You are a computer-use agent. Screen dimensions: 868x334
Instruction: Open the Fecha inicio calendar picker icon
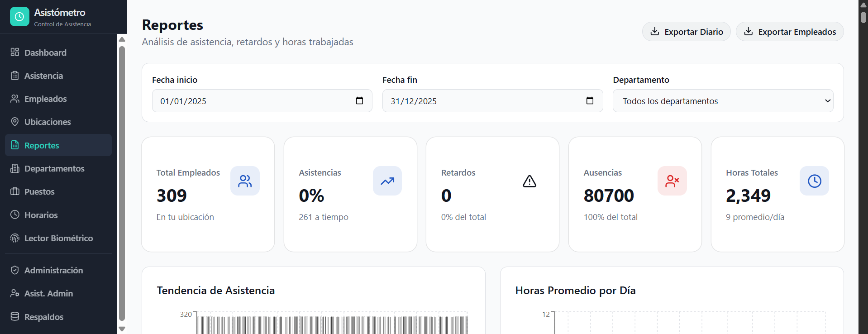[x=360, y=100]
